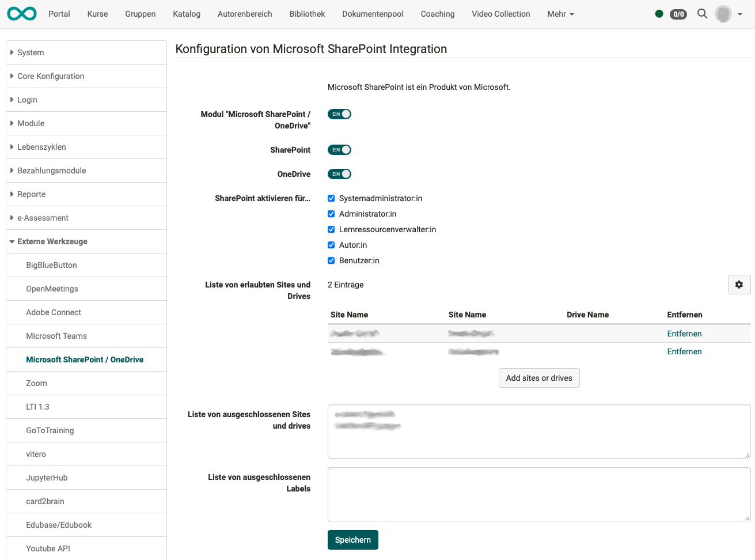Screen dimensions: 755x560
Task: Click inside the excluded labels text area
Action: (x=539, y=494)
